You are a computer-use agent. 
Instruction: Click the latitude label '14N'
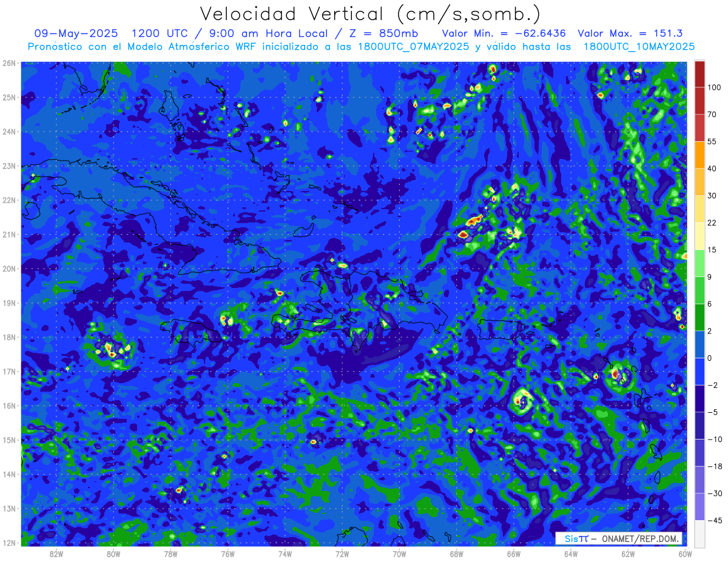click(x=9, y=474)
